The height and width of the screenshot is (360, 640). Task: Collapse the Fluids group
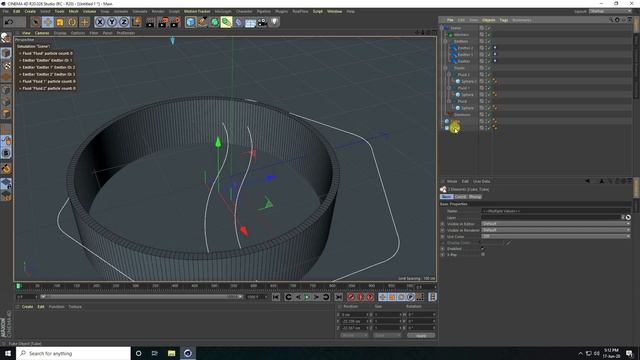446,68
